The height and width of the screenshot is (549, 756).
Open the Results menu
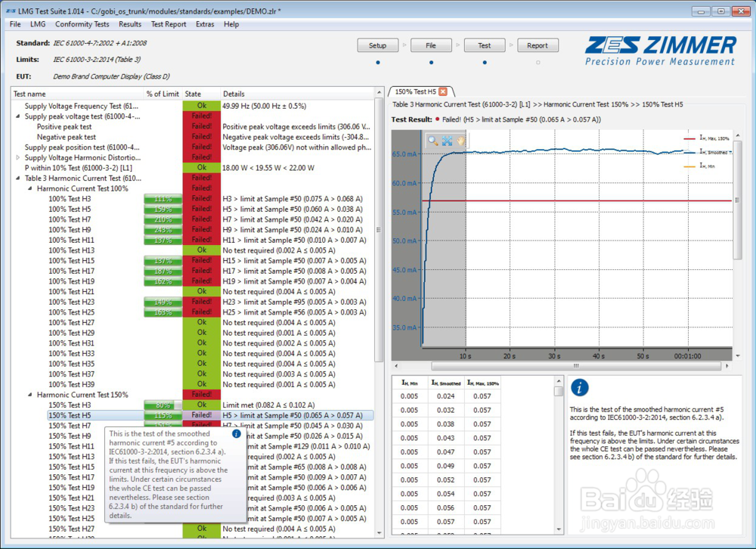point(130,24)
